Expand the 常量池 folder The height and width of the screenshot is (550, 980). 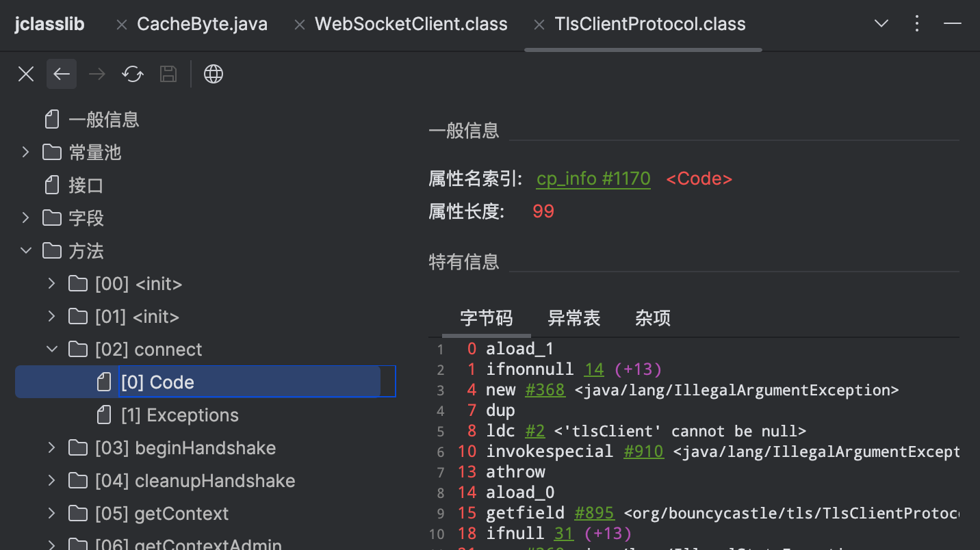[26, 152]
